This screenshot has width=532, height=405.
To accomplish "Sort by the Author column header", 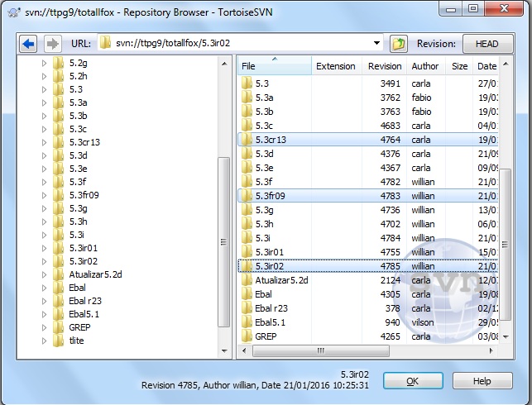I will tap(425, 66).
